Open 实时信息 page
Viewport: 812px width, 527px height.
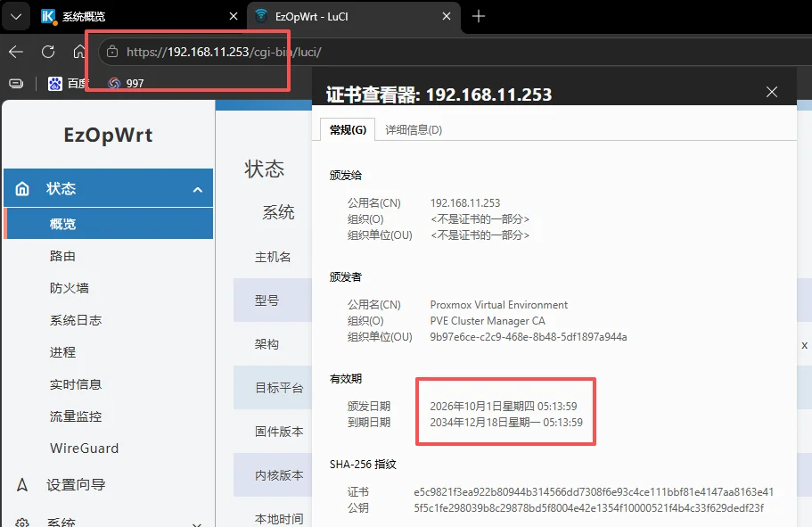pos(76,384)
